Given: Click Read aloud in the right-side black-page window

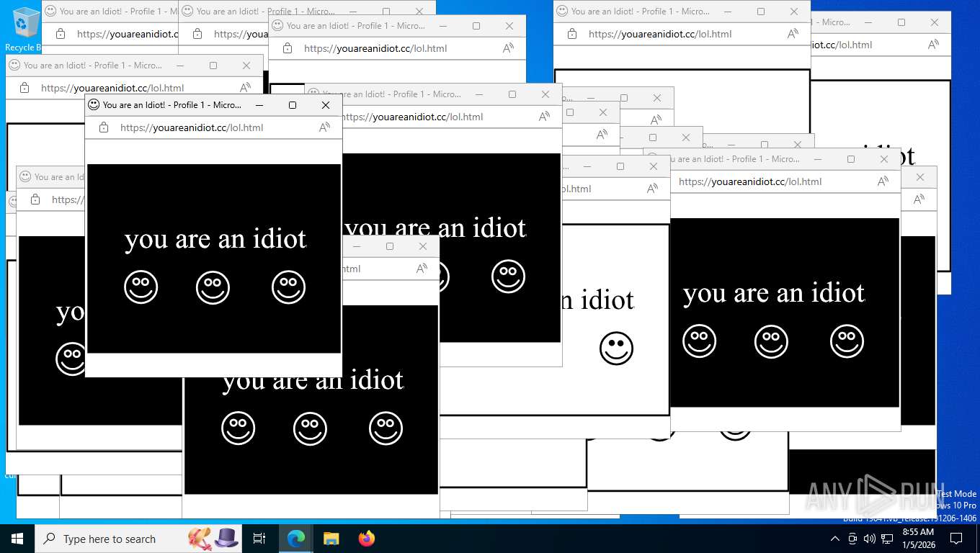Looking at the screenshot, I should point(883,181).
